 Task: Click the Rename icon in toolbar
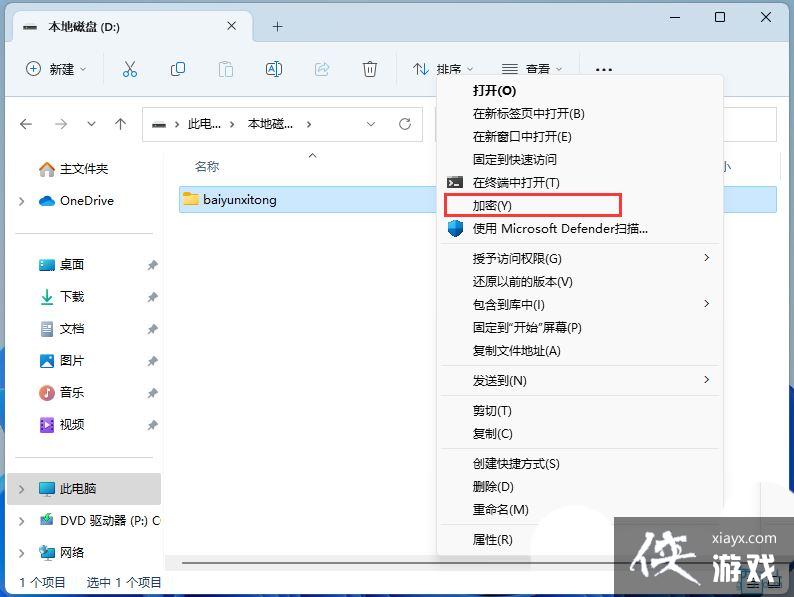point(274,69)
